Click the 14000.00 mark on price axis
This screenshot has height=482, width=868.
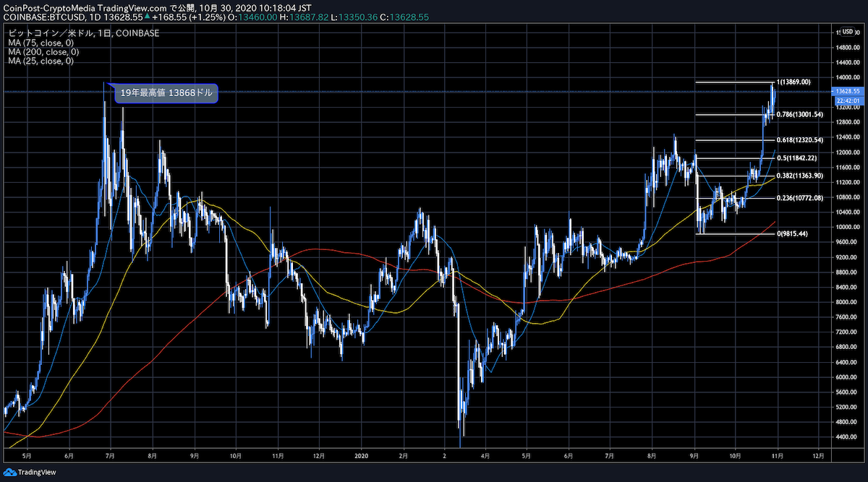846,77
